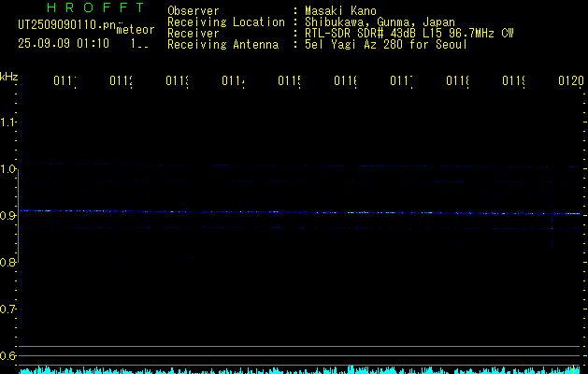Click the 0.7 kHz axis label
Viewport: 588px width, 374px height.
pos(7,309)
